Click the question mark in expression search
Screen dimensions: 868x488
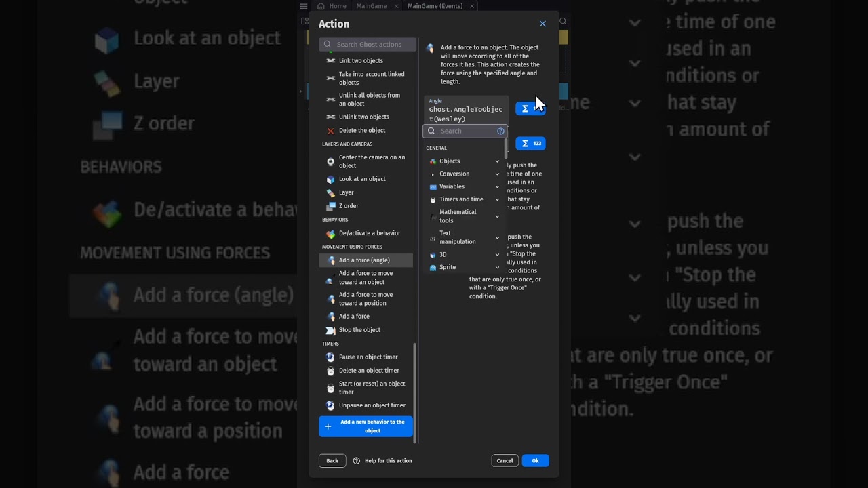(501, 131)
